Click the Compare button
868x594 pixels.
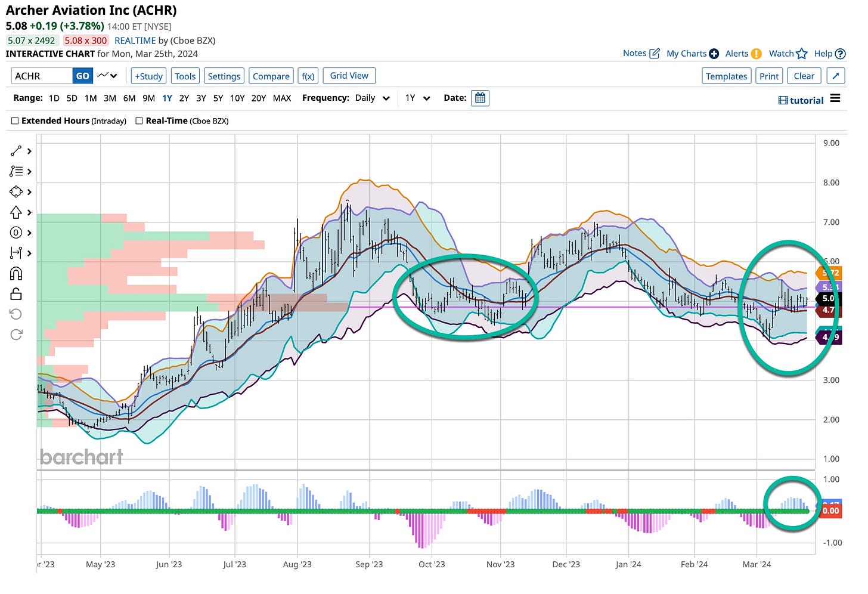click(x=271, y=76)
